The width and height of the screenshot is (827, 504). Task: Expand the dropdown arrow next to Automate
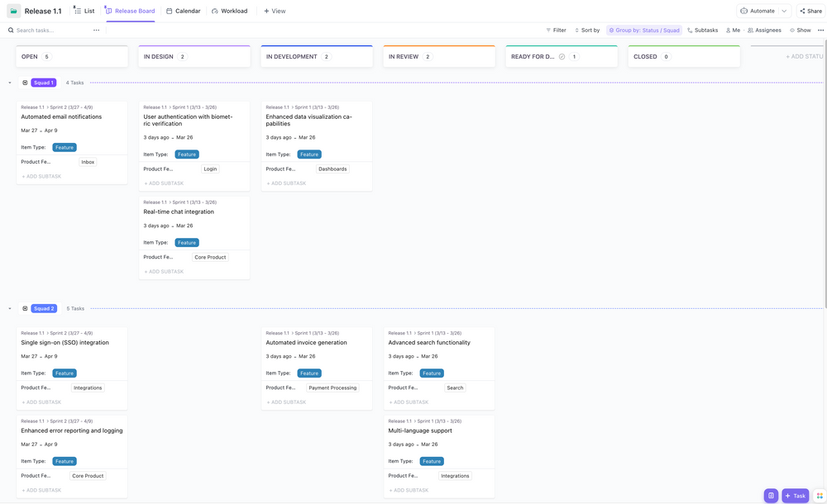coord(782,10)
